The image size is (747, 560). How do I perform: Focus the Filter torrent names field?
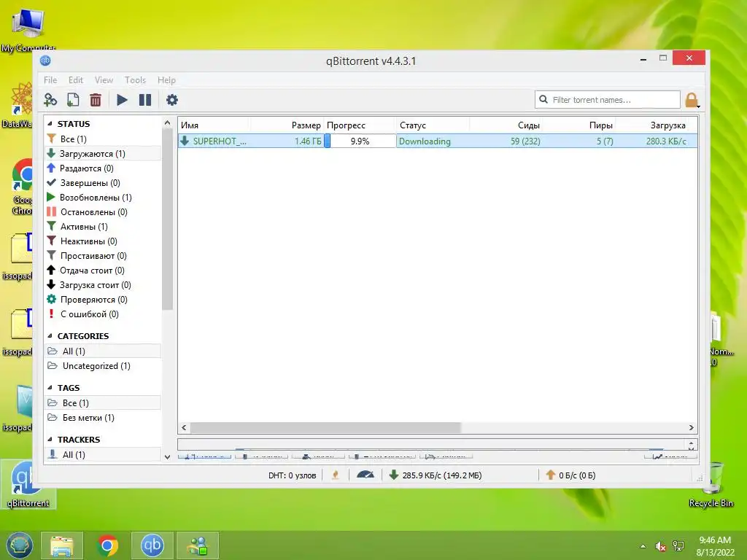tap(608, 99)
